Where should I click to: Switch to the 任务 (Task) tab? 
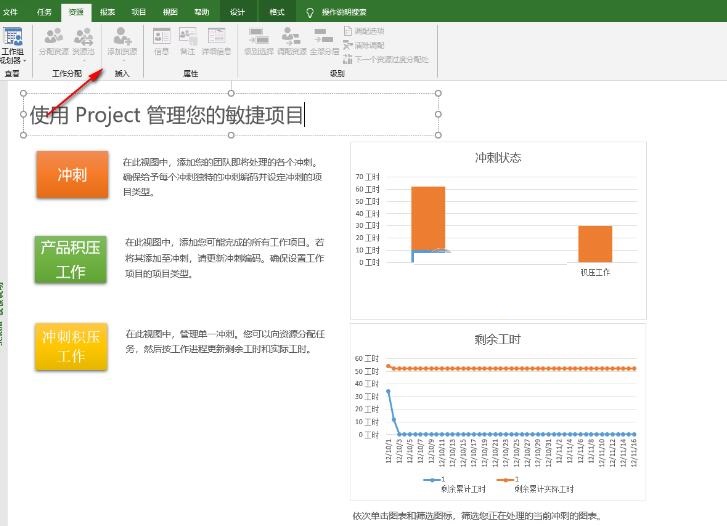(44, 12)
